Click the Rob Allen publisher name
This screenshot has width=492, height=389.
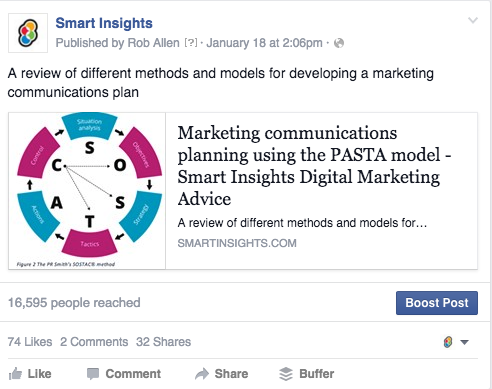pyautogui.click(x=154, y=43)
